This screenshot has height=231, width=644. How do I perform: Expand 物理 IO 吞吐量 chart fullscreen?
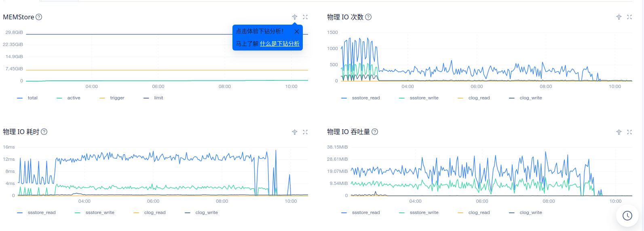tap(629, 132)
